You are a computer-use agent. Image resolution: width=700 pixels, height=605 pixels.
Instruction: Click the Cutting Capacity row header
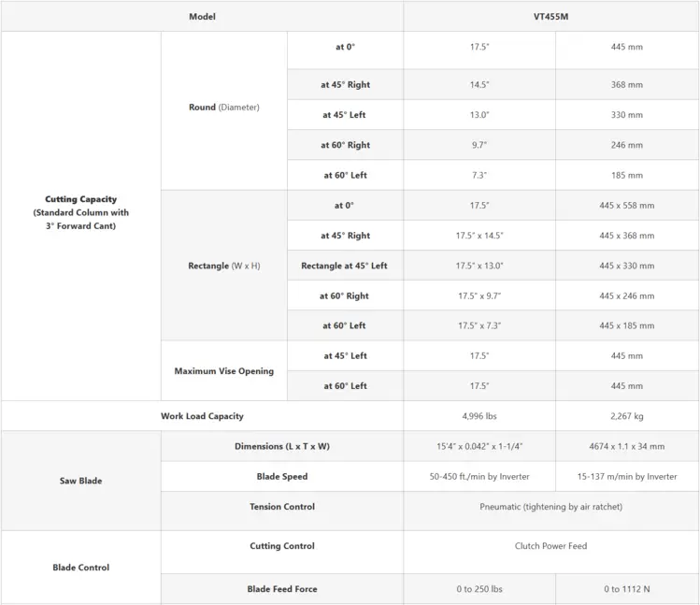click(x=80, y=212)
